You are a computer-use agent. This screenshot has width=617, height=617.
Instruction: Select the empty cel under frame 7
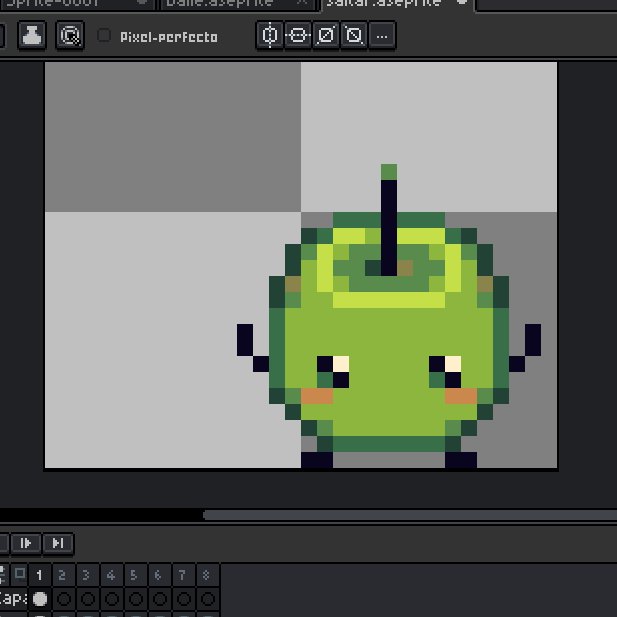[x=184, y=599]
